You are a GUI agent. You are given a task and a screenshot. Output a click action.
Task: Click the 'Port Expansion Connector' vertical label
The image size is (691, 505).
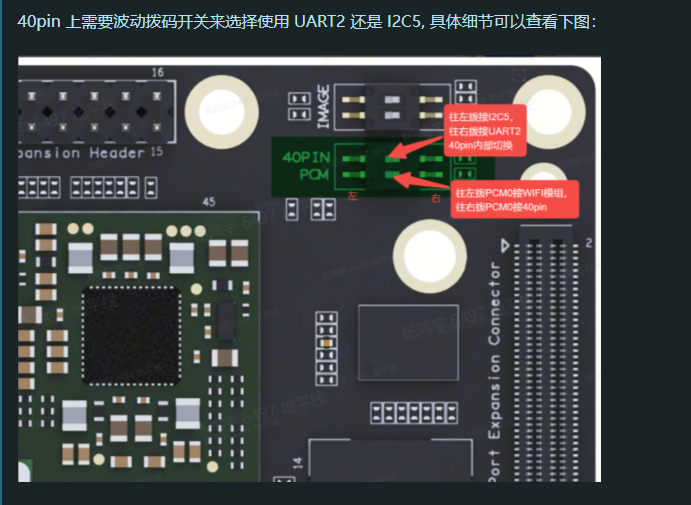(x=494, y=371)
